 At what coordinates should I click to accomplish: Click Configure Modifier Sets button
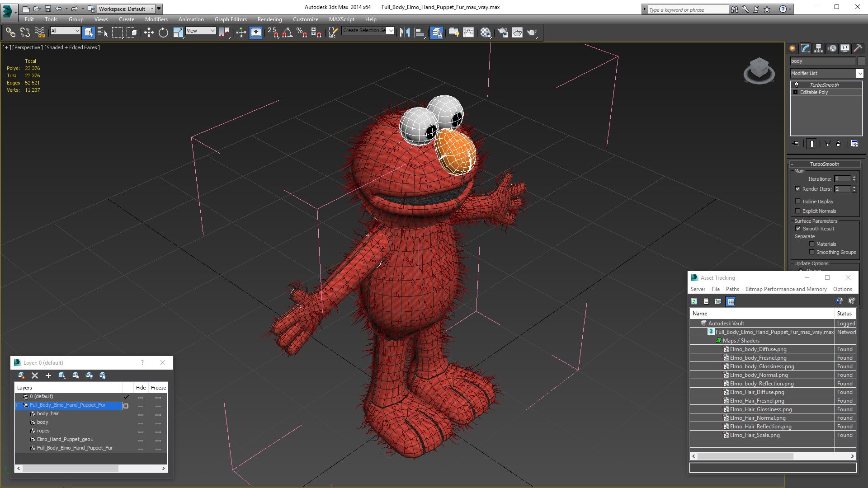click(854, 144)
